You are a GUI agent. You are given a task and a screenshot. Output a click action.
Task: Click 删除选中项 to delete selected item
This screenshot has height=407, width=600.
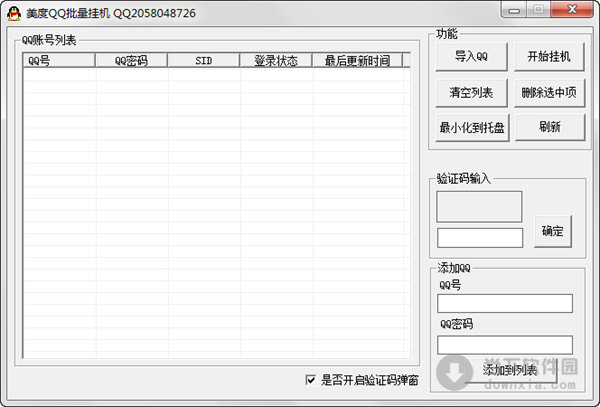click(549, 93)
